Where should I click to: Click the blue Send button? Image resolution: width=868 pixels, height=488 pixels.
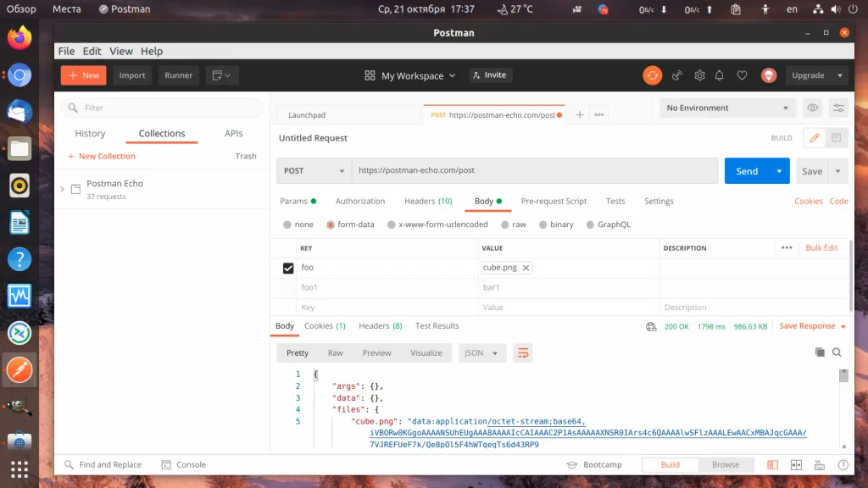tap(747, 171)
